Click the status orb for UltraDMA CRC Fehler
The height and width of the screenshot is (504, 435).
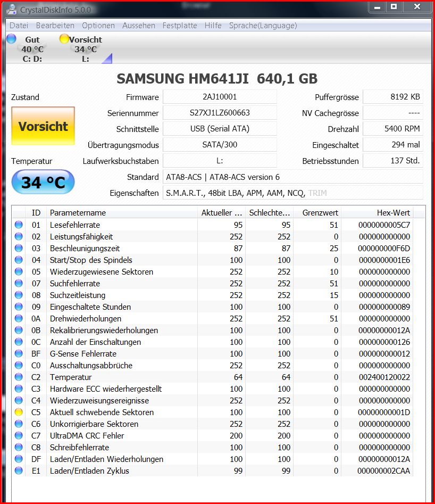click(19, 435)
